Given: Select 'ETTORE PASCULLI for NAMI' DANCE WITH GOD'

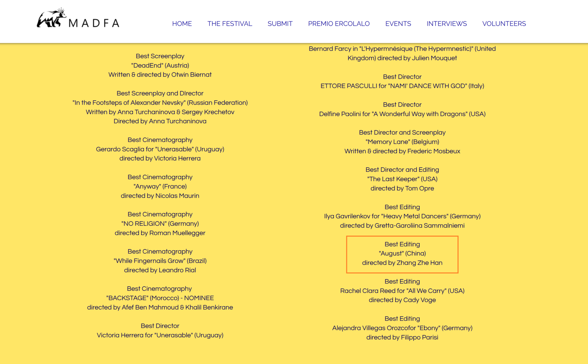Looking at the screenshot, I should (402, 86).
